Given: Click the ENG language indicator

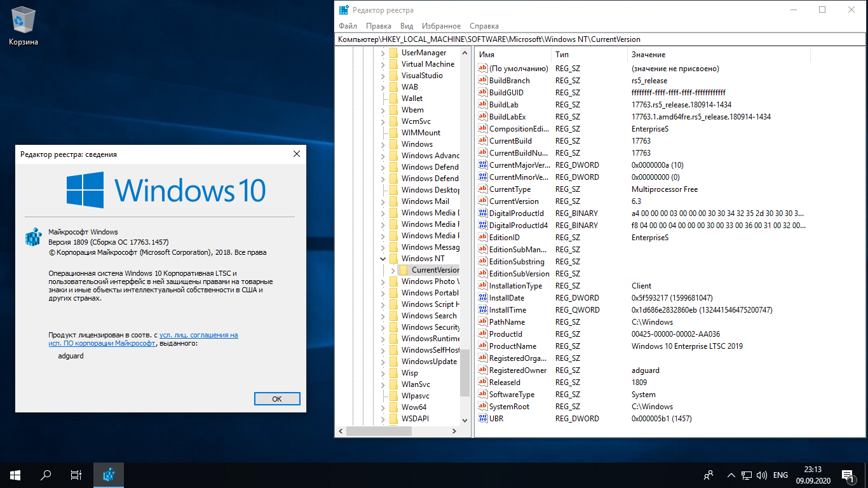Looking at the screenshot, I should (780, 475).
